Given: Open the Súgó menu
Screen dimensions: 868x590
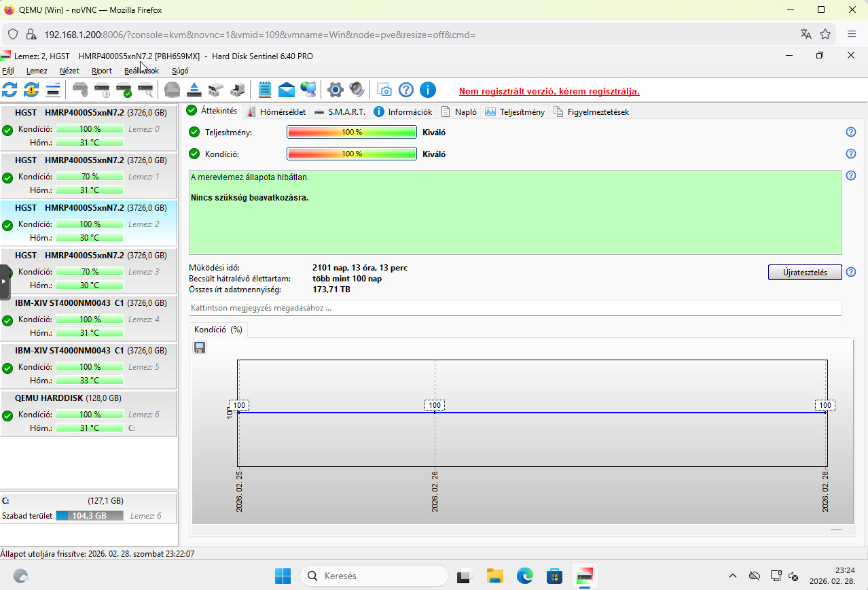Looking at the screenshot, I should pos(180,71).
